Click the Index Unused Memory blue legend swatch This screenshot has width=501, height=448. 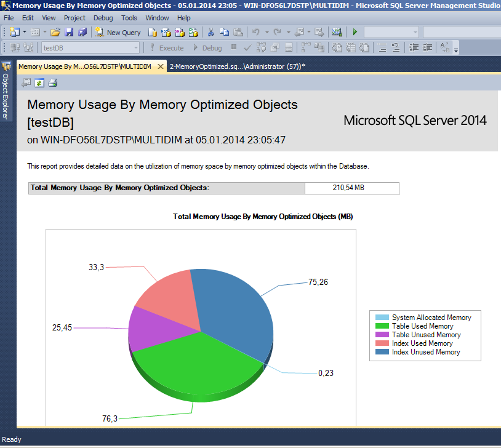[382, 352]
